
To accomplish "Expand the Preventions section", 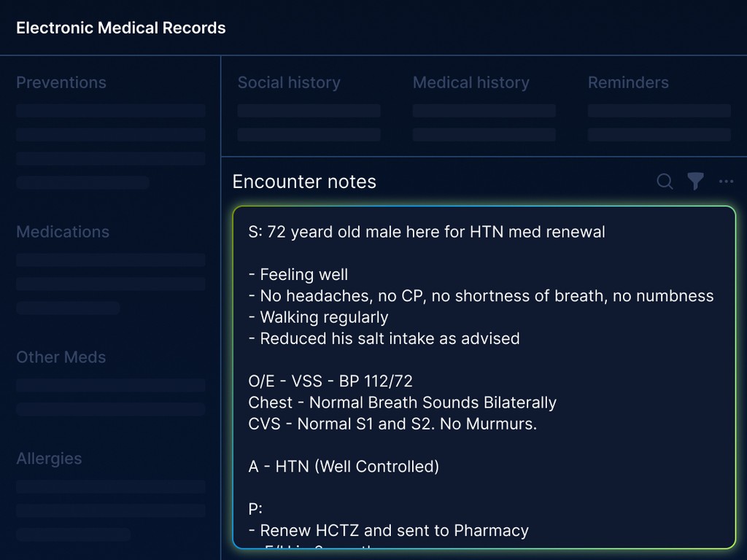I will [61, 82].
